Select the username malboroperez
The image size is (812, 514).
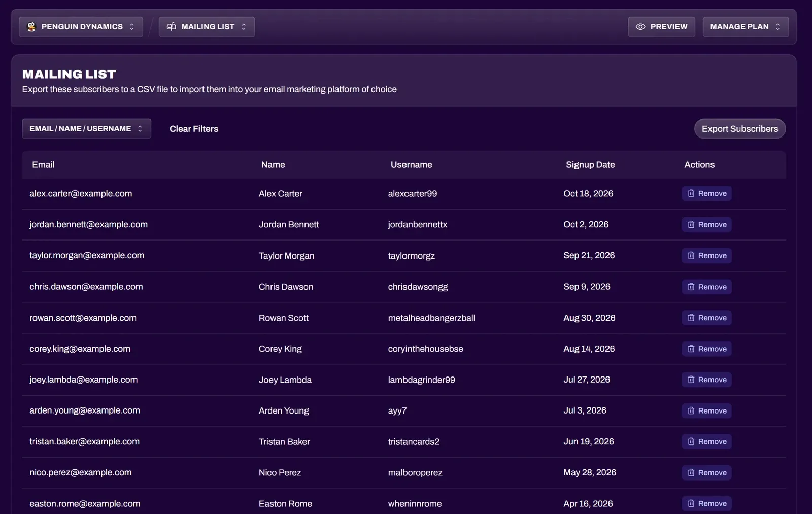[x=415, y=473]
